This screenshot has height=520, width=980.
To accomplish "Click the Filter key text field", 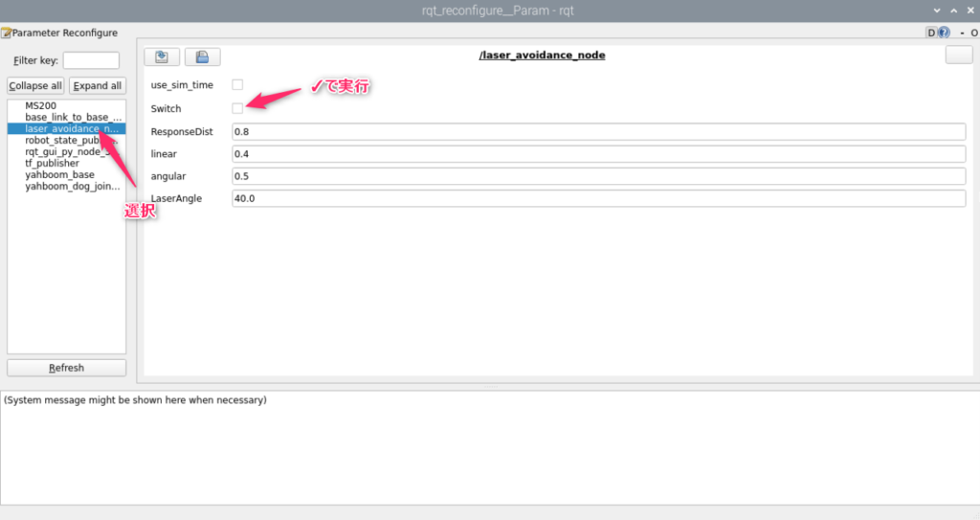I will pyautogui.click(x=91, y=60).
